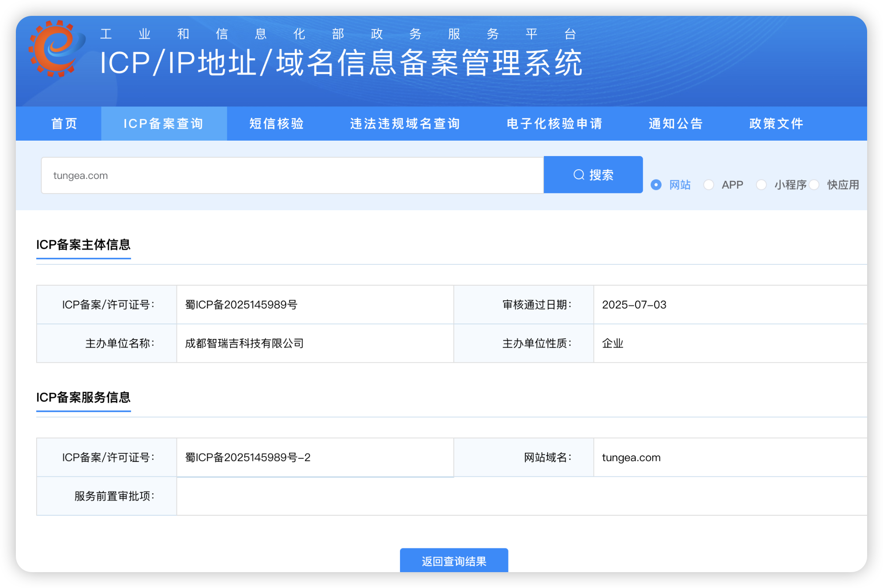
Task: Switch to ICP备案查询 tab
Action: [x=164, y=124]
